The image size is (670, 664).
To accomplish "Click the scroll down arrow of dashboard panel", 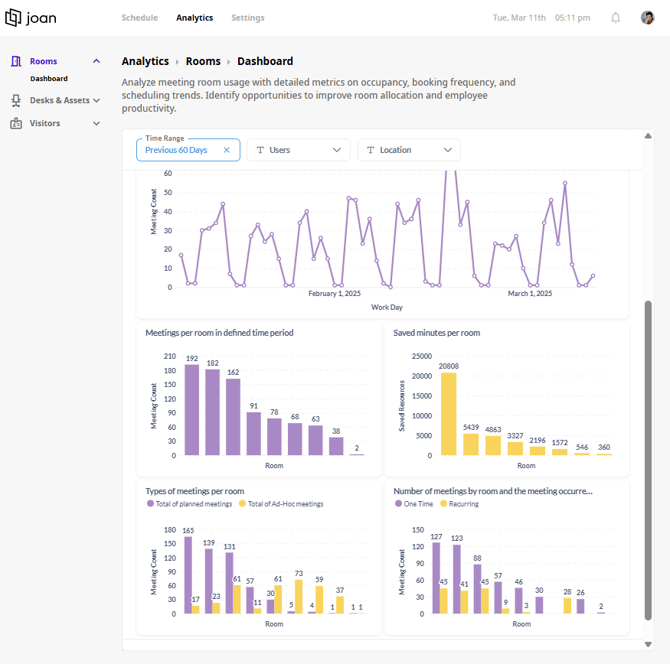I will tap(648, 644).
